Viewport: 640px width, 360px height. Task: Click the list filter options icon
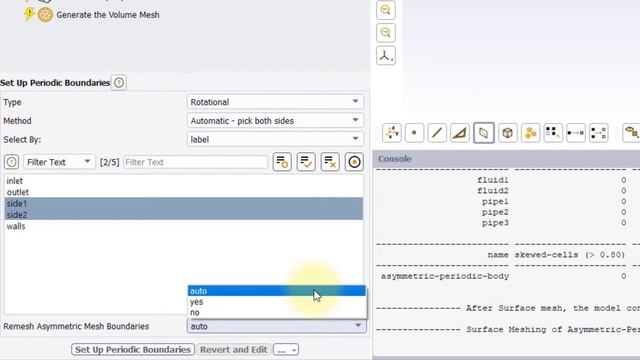(x=282, y=162)
